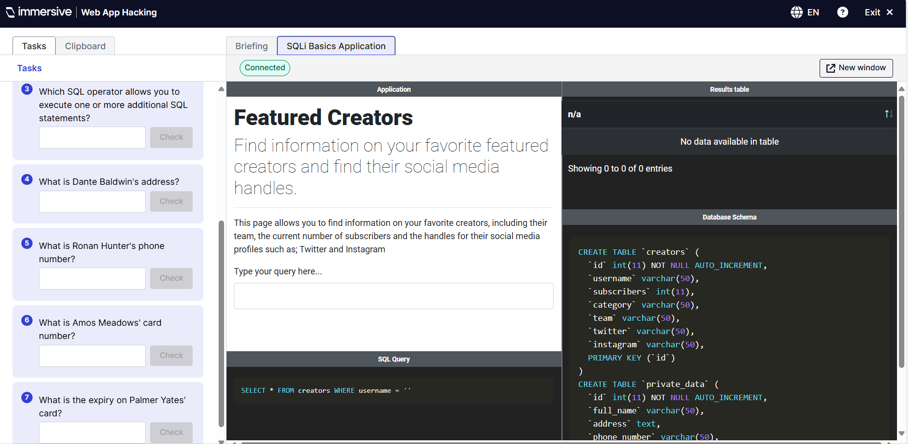Image resolution: width=908 pixels, height=444 pixels.
Task: Click the 'Type your query here' input box
Action: [x=394, y=296]
